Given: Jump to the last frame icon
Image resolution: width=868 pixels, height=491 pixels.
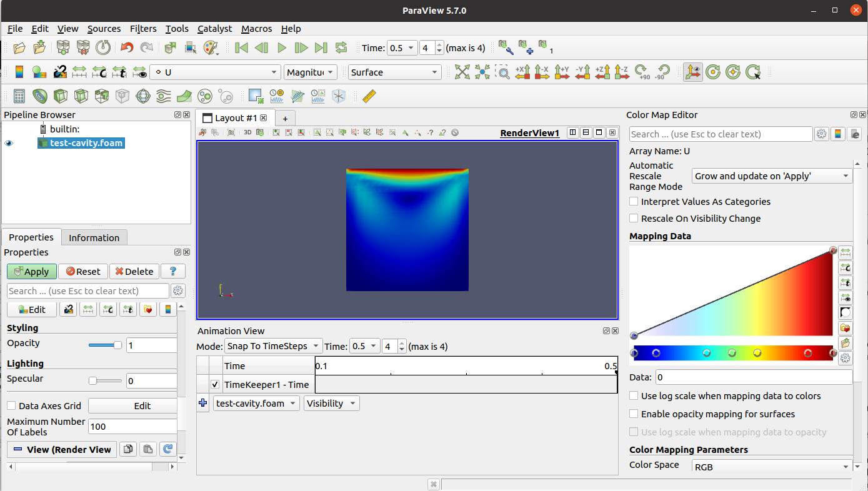Looking at the screenshot, I should [321, 48].
